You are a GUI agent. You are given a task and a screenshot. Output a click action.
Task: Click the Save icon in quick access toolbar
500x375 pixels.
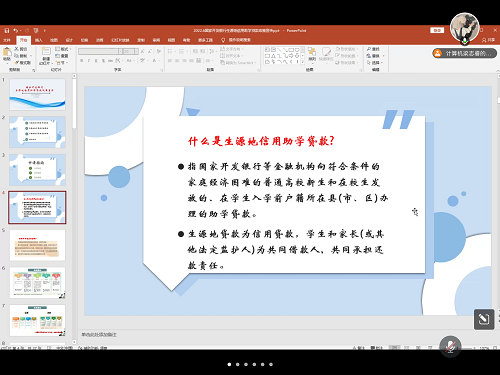tap(7, 30)
